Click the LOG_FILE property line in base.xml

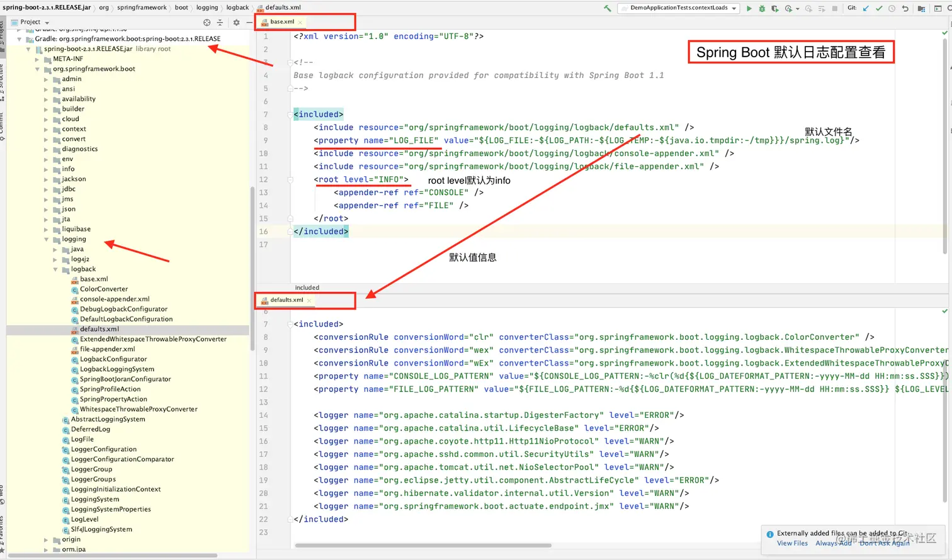[x=586, y=141]
